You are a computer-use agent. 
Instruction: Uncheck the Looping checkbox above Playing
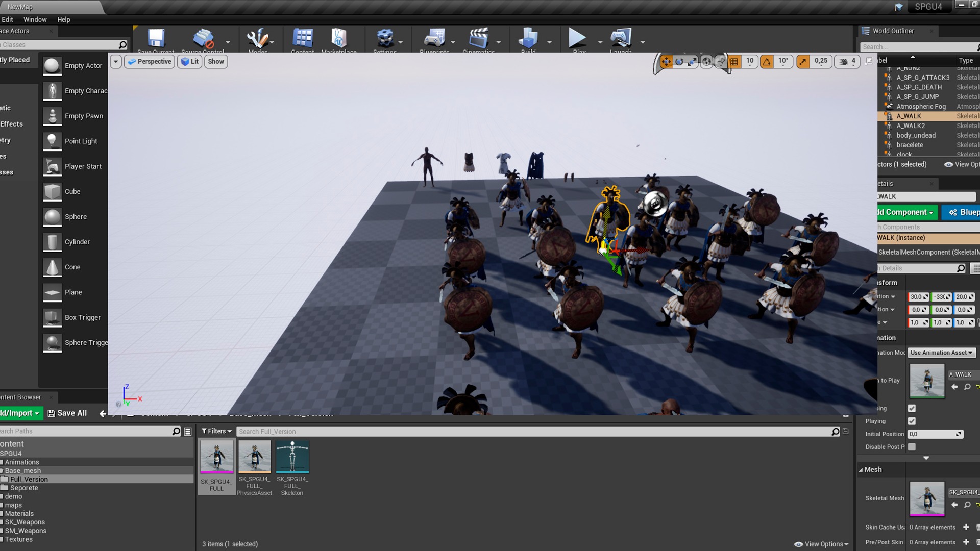pyautogui.click(x=912, y=408)
